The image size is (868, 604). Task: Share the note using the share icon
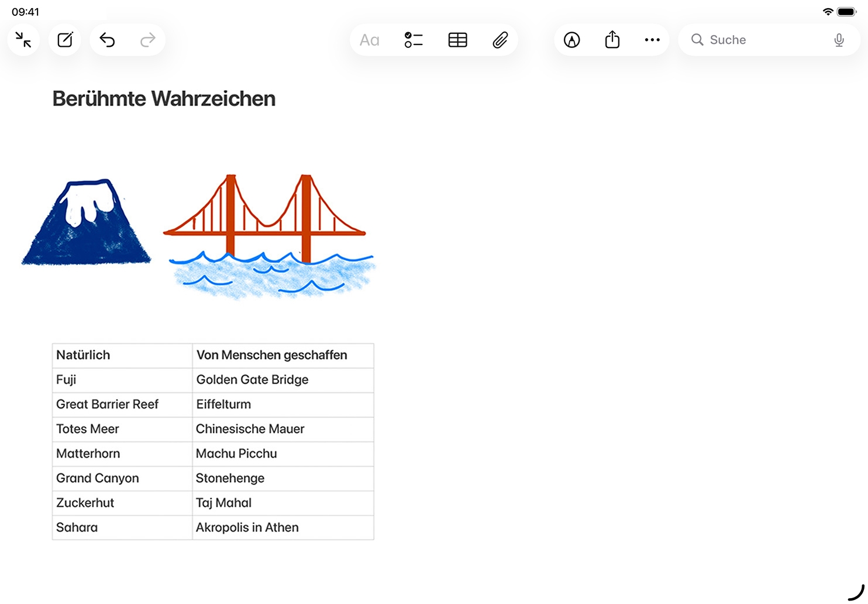click(x=612, y=40)
